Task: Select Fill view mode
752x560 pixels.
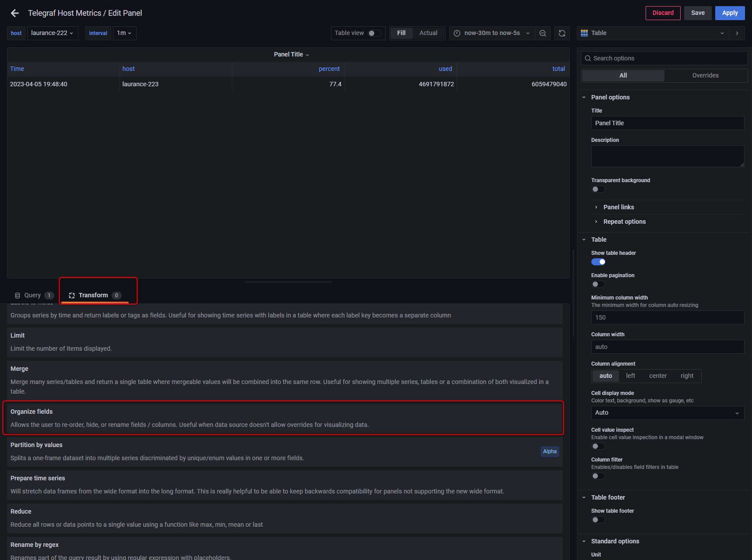Action: [x=401, y=33]
